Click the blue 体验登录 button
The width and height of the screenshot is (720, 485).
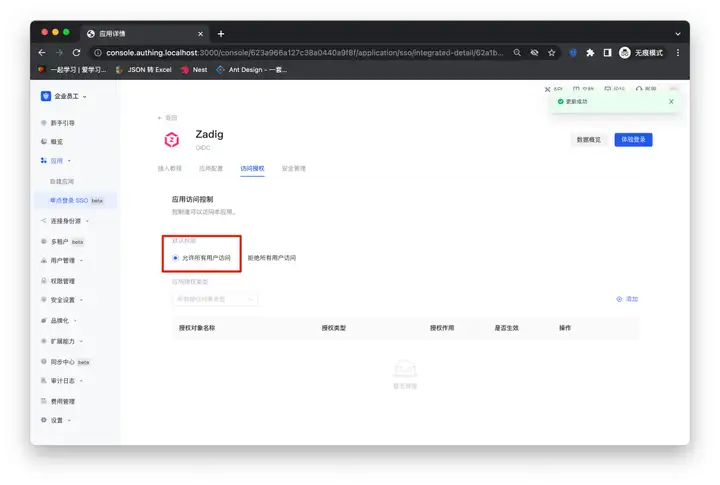[x=633, y=140]
